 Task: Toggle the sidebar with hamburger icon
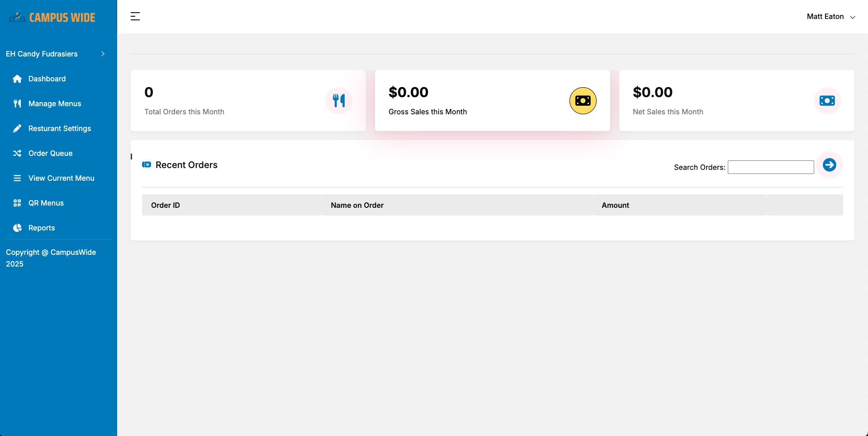(135, 17)
